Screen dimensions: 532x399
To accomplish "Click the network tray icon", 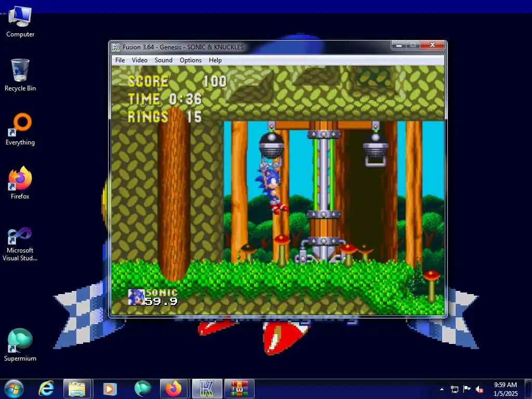I will (454, 389).
